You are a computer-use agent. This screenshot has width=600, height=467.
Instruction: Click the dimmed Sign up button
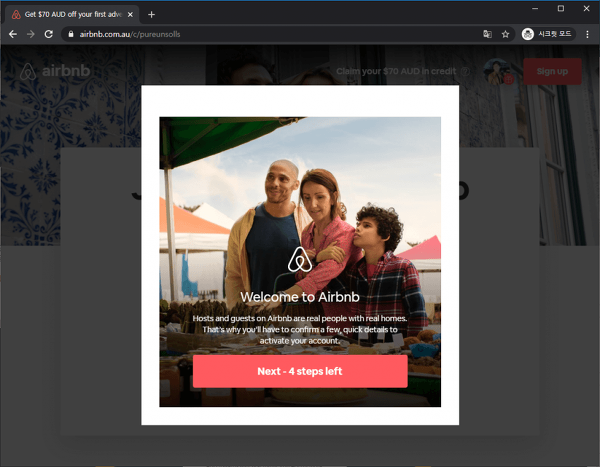(552, 71)
